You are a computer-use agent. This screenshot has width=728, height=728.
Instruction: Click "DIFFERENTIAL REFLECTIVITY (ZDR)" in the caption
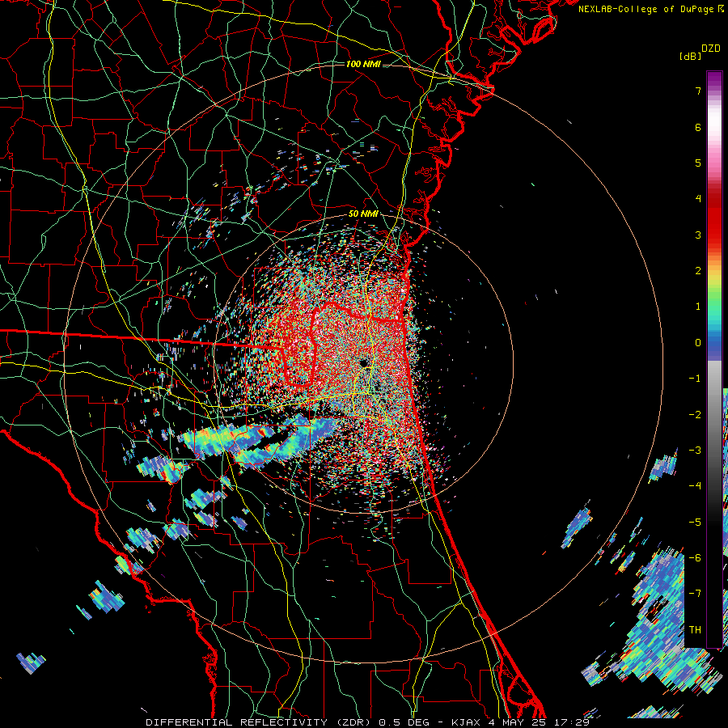point(260,722)
